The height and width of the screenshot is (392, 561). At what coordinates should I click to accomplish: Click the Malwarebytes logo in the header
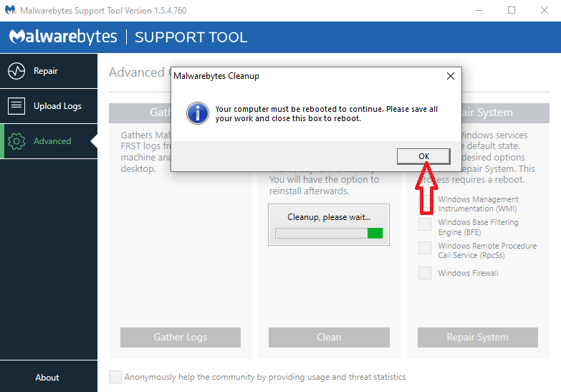(63, 37)
